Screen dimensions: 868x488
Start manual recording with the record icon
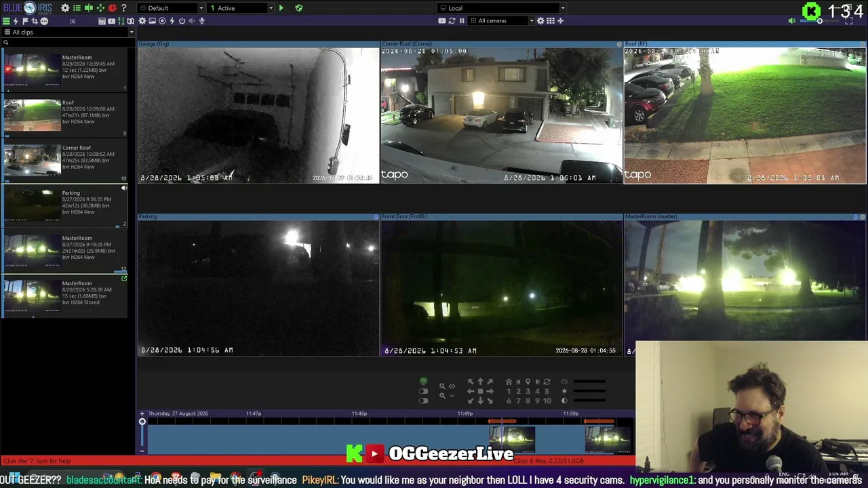[162, 21]
